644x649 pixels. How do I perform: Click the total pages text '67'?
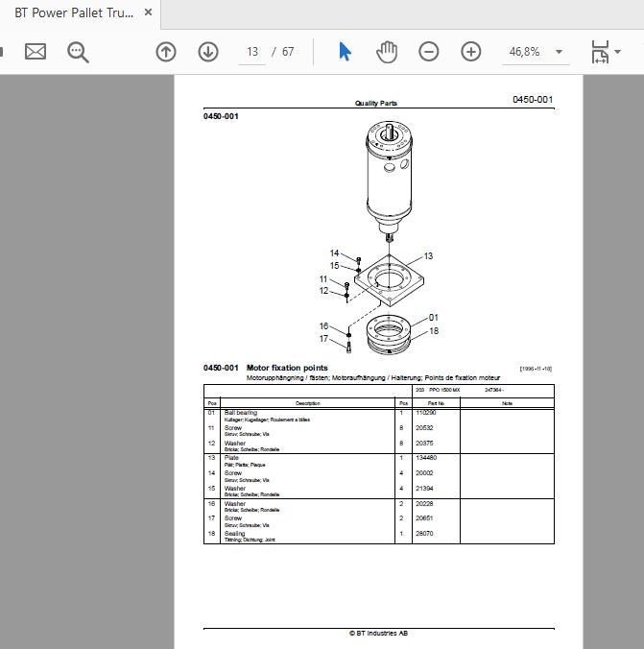pyautogui.click(x=288, y=52)
